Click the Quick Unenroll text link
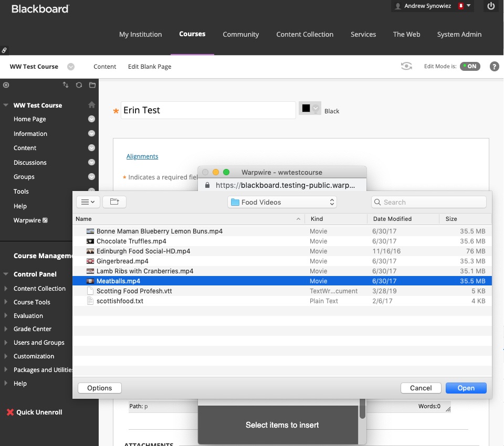Viewport: 504px width, 446px height. coord(39,412)
